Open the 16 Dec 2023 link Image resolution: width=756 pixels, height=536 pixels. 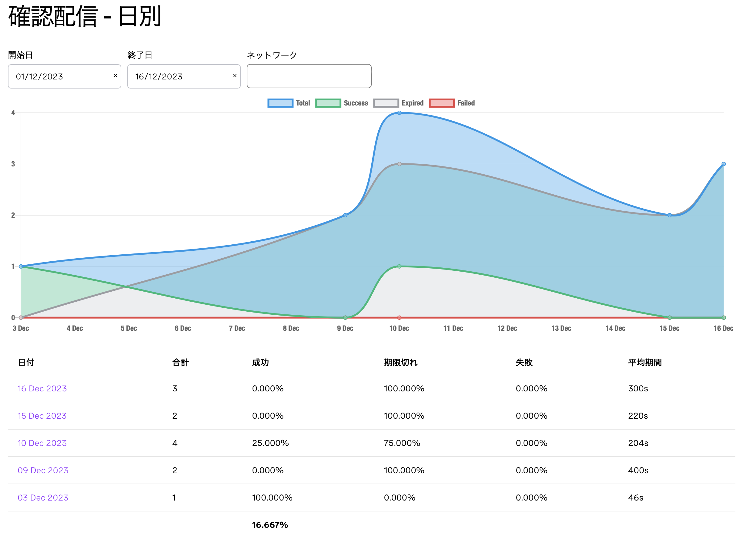coord(42,388)
